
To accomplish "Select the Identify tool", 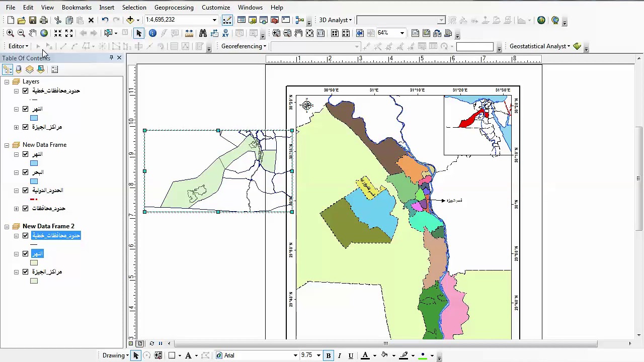I will pos(152,33).
